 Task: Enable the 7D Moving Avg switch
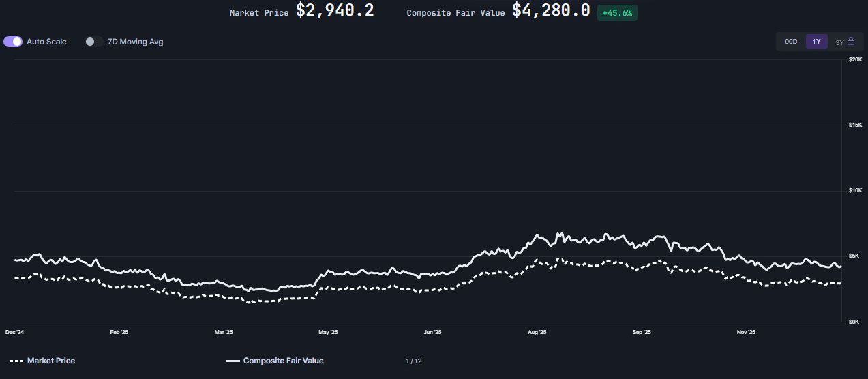point(93,42)
